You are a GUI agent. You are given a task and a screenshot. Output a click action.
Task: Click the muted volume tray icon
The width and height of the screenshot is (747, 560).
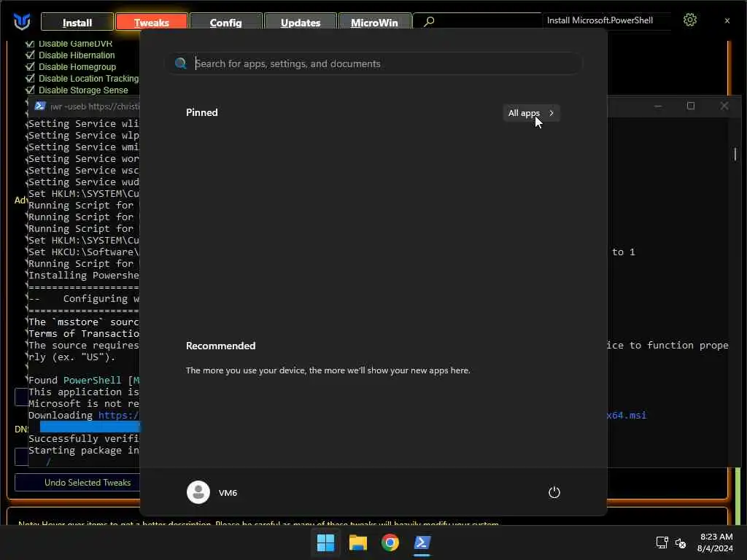pos(681,542)
